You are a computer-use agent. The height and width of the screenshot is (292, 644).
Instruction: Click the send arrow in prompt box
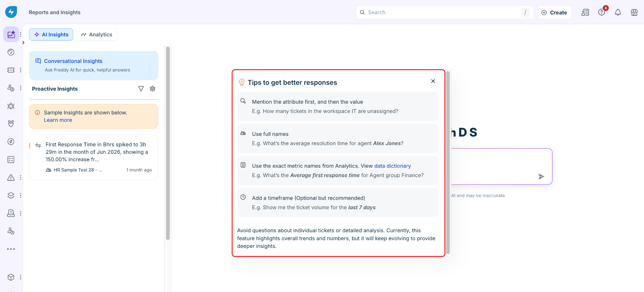pyautogui.click(x=541, y=177)
